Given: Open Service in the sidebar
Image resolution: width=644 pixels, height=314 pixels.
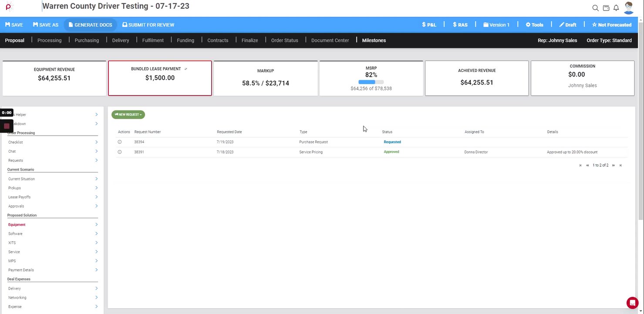Looking at the screenshot, I should [x=14, y=252].
